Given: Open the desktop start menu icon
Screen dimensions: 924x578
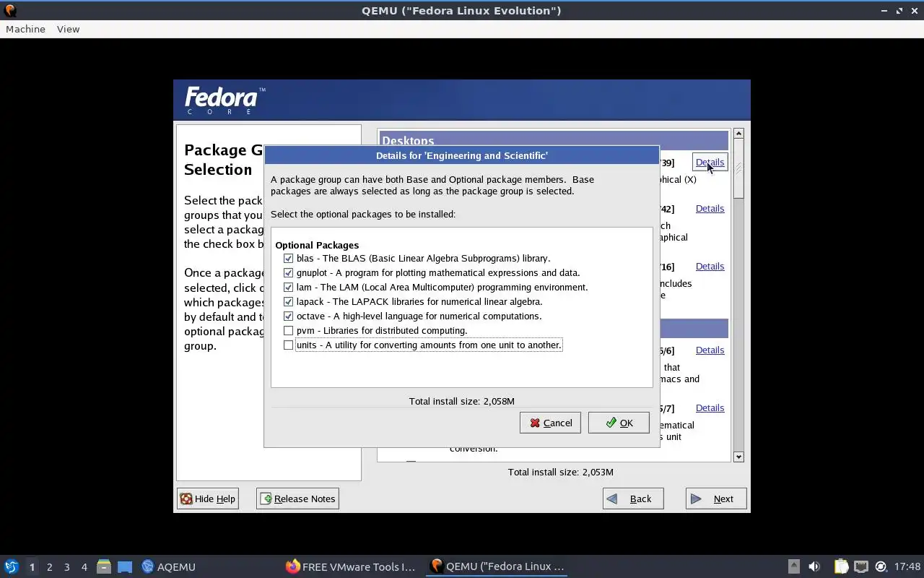Looking at the screenshot, I should [x=11, y=566].
